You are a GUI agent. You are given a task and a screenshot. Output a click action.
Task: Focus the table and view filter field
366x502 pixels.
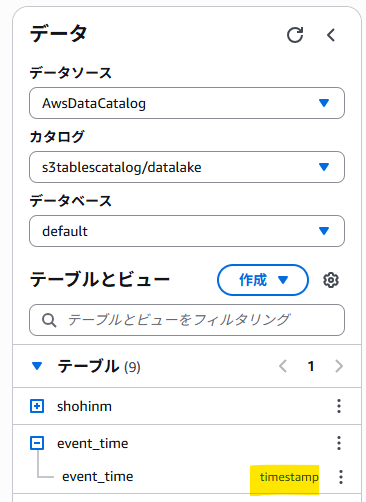(x=187, y=320)
